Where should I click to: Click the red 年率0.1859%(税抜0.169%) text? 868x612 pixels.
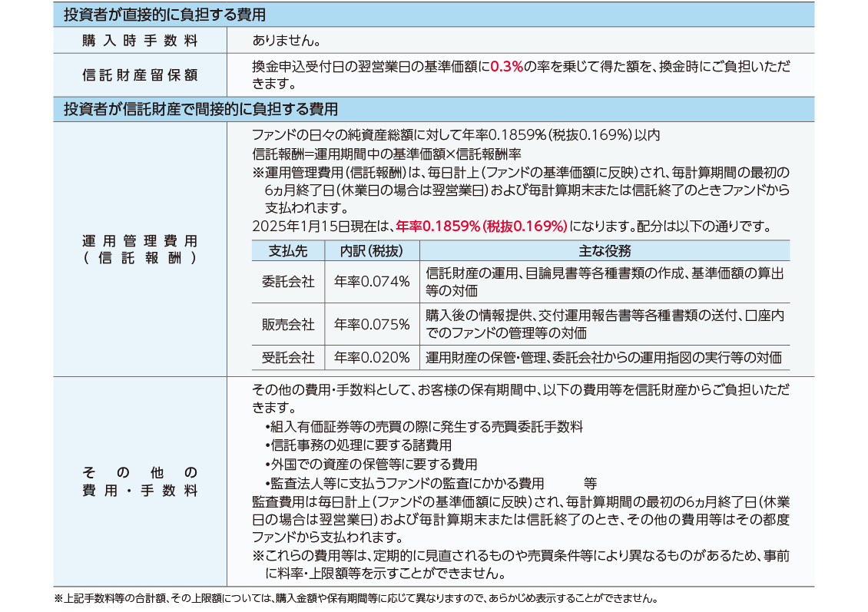click(x=481, y=226)
